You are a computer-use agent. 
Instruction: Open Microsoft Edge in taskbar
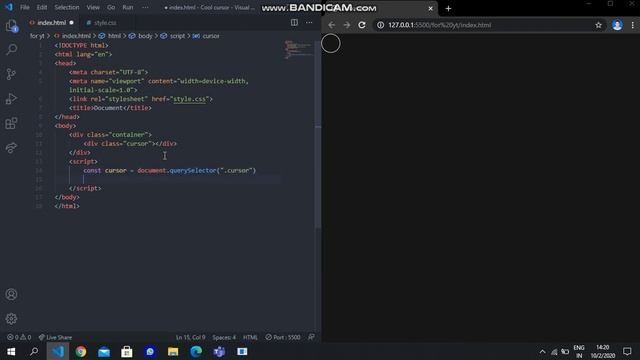pos(196,351)
